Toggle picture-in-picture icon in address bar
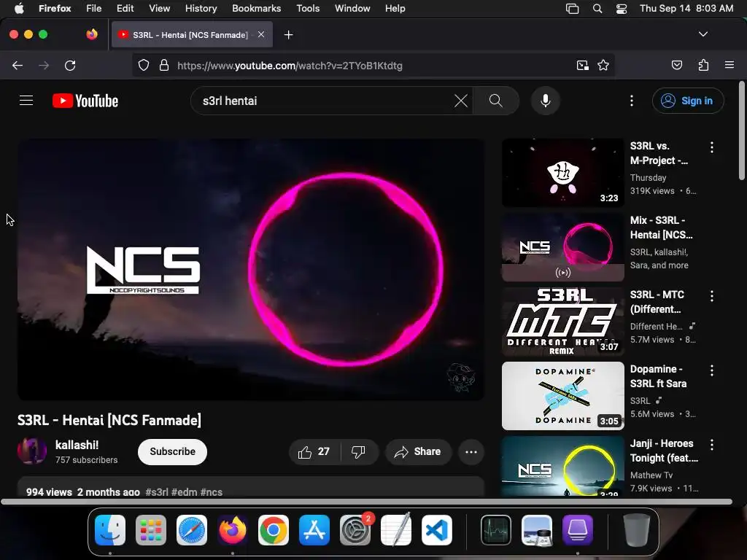 point(582,65)
